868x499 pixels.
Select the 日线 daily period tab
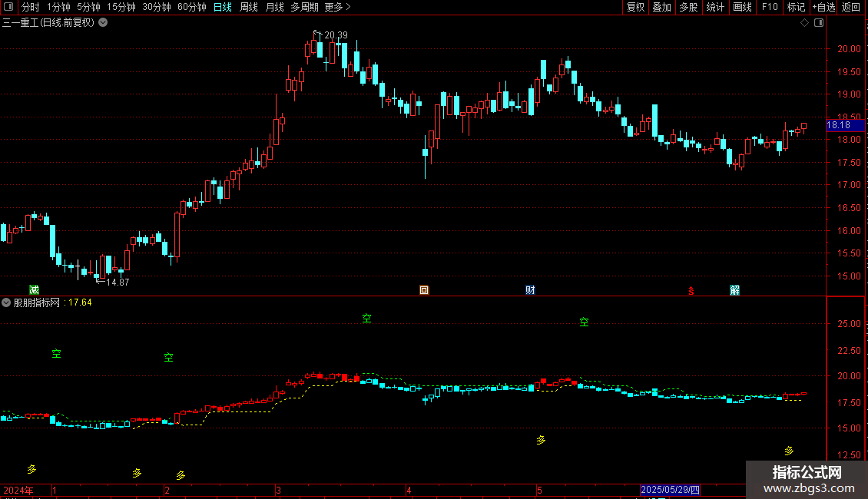tap(223, 7)
